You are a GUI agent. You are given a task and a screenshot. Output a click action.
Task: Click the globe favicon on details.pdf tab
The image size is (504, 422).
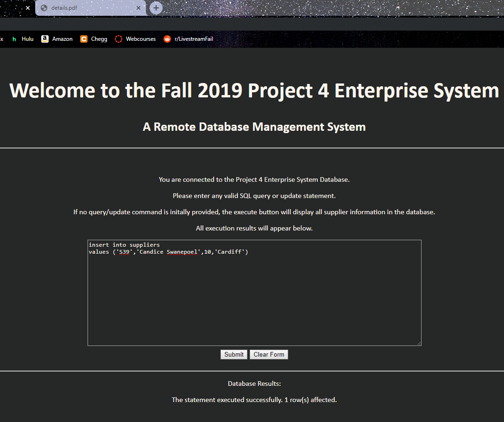pos(44,8)
